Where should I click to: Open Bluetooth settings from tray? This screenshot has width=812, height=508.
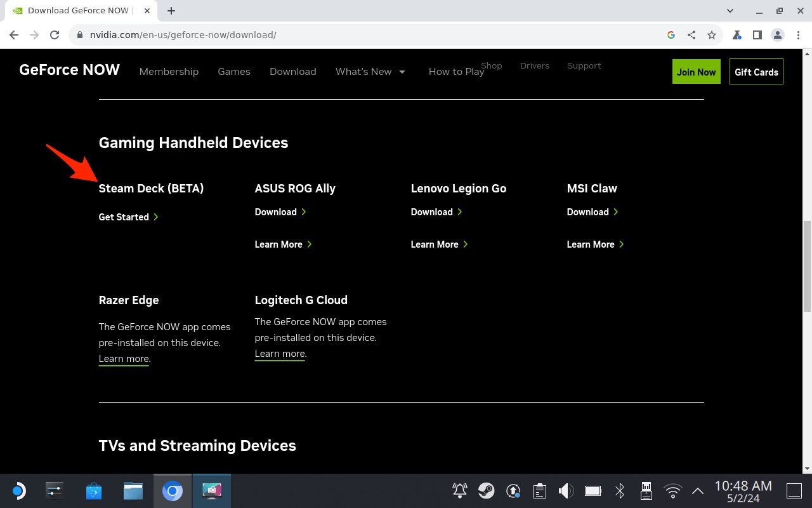pos(620,491)
